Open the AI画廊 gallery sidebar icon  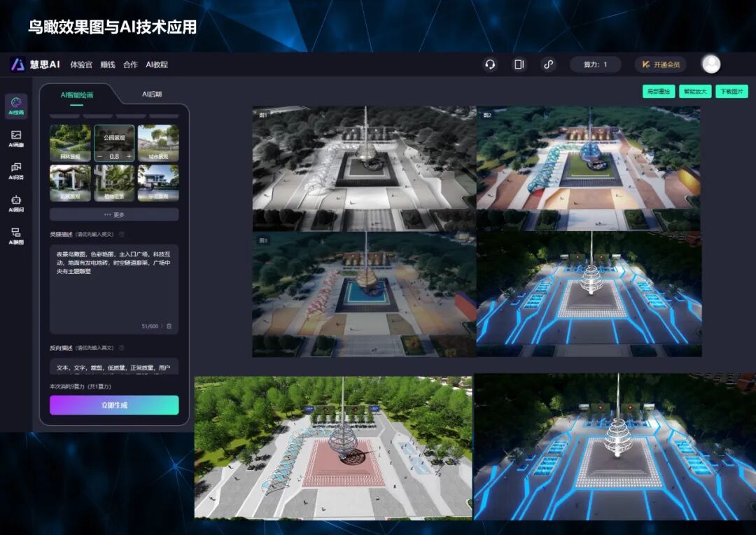[16, 139]
